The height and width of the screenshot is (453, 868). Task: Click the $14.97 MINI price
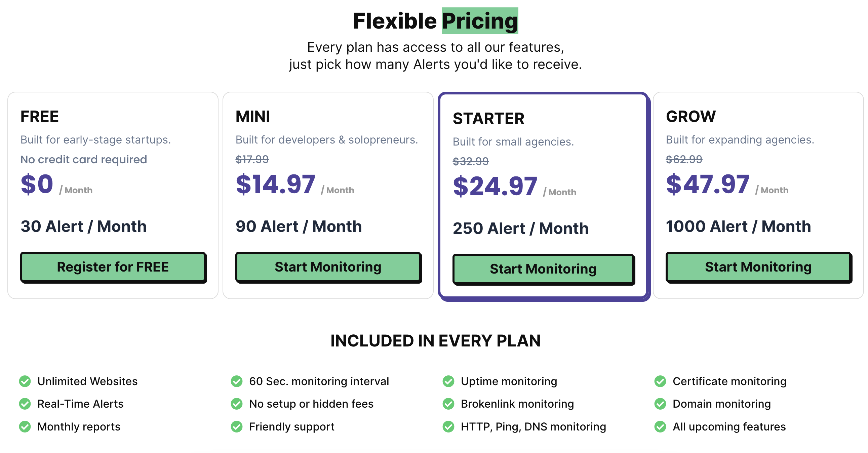(x=276, y=184)
